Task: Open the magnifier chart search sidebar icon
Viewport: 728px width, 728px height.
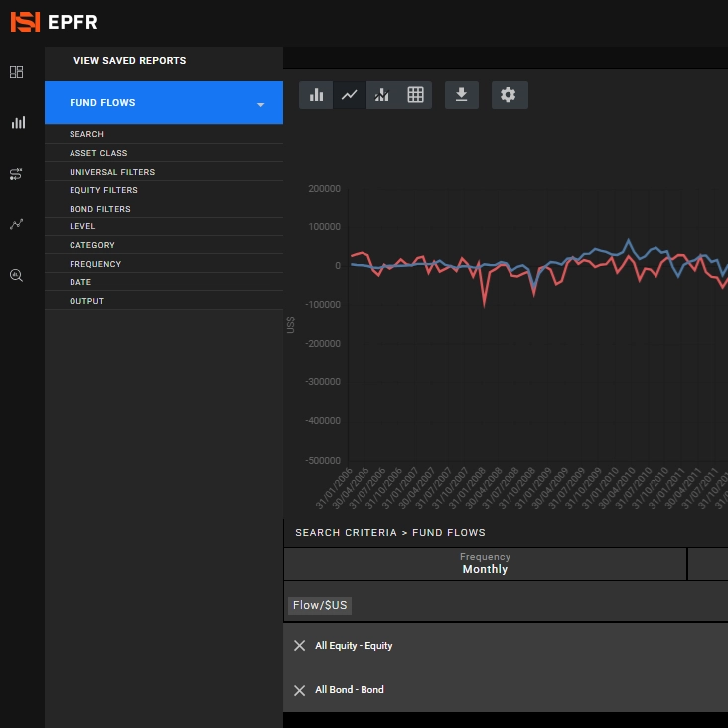Action: (16, 275)
